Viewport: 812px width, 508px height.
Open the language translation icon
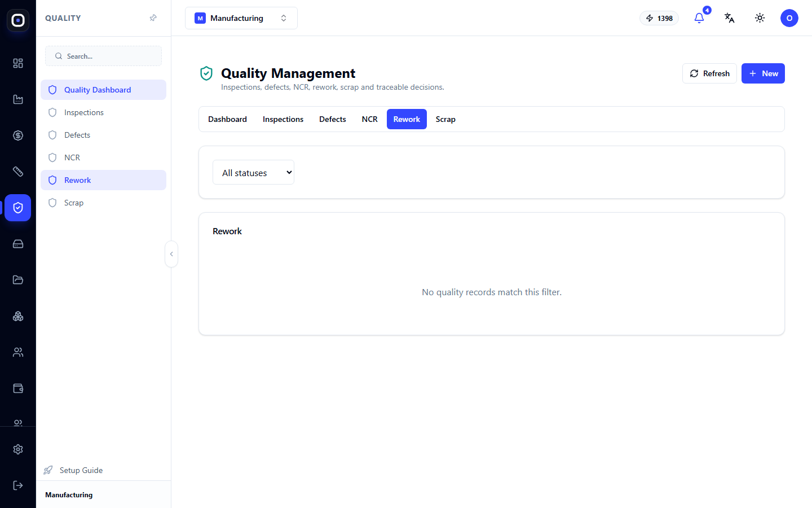pyautogui.click(x=730, y=18)
